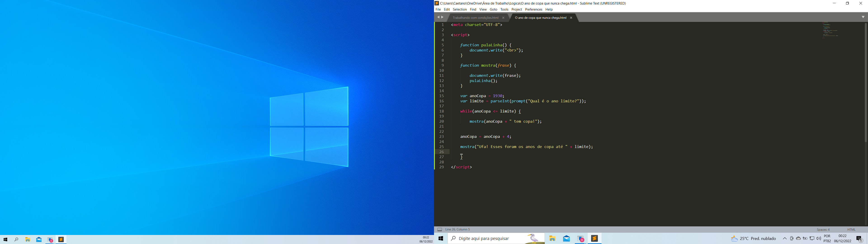Click the '<meta charset="UTF-8">' line

coord(476,25)
